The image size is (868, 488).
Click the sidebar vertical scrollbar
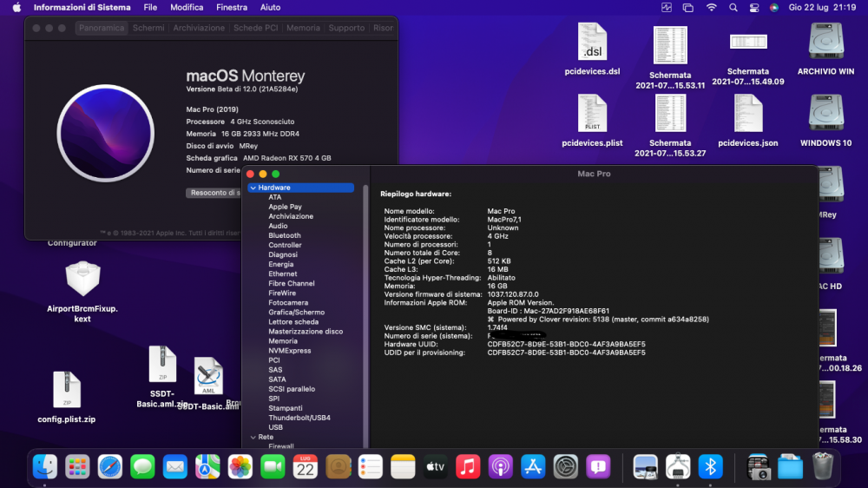click(x=365, y=316)
